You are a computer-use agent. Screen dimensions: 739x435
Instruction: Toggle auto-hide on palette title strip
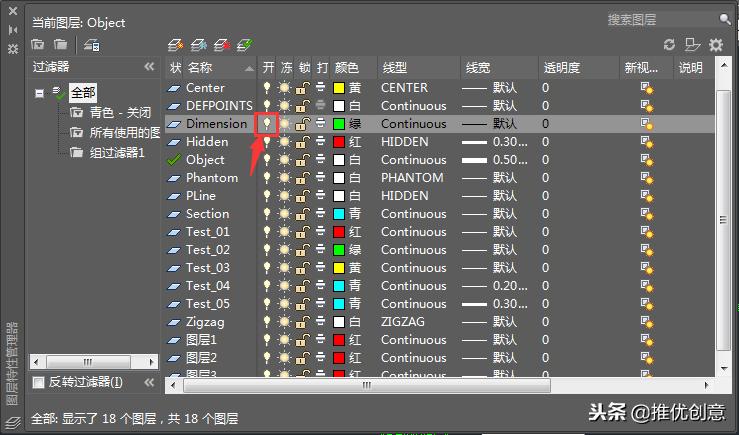(x=13, y=30)
